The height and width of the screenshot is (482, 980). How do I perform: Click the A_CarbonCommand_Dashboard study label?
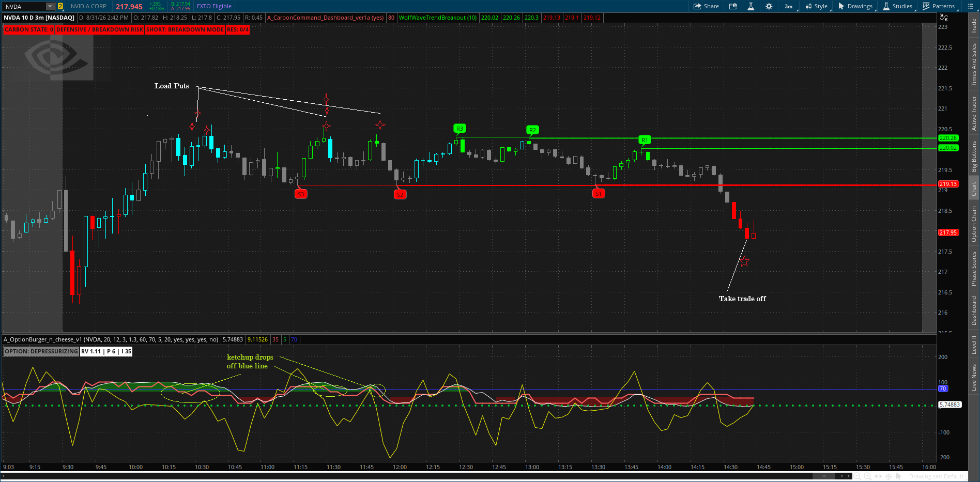tap(326, 18)
